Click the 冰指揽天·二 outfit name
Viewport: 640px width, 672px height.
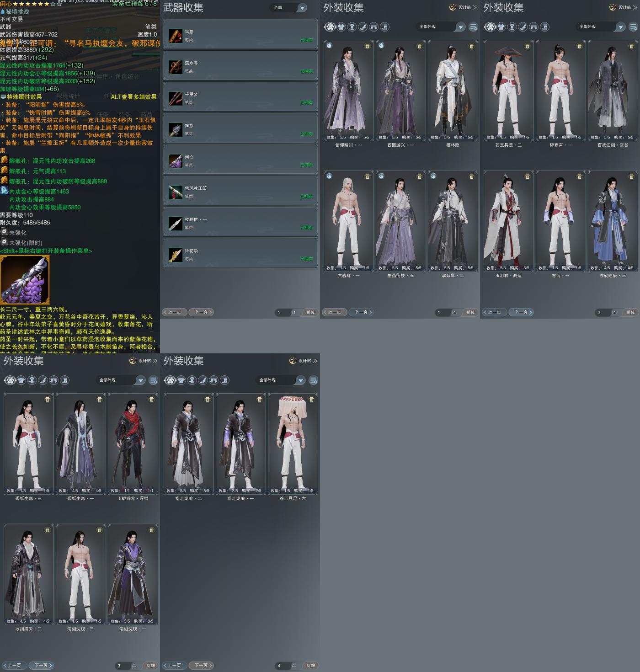tap(28, 629)
